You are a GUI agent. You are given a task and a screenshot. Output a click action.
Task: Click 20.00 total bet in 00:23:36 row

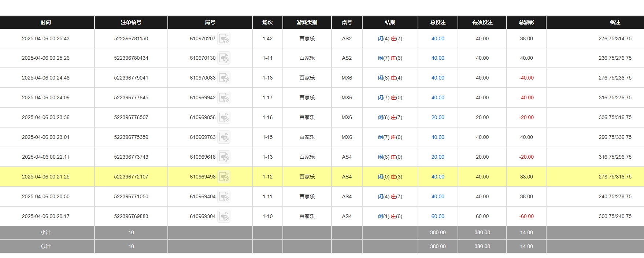point(437,117)
